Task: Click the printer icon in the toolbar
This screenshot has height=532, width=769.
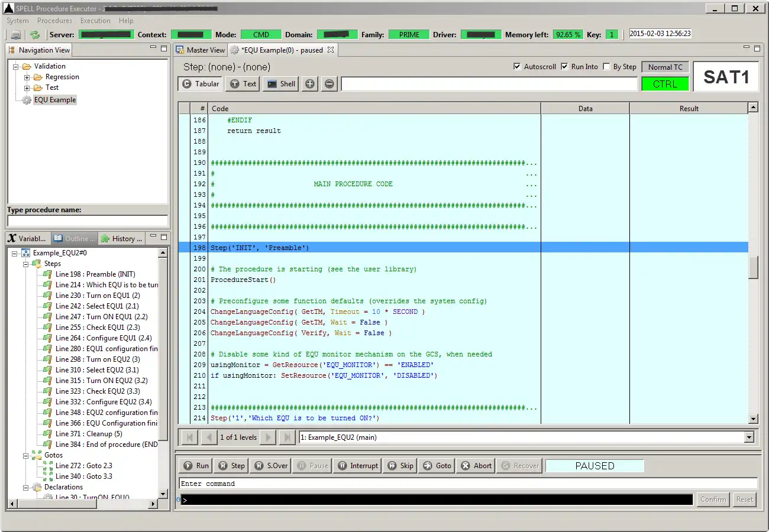Action: tap(16, 35)
